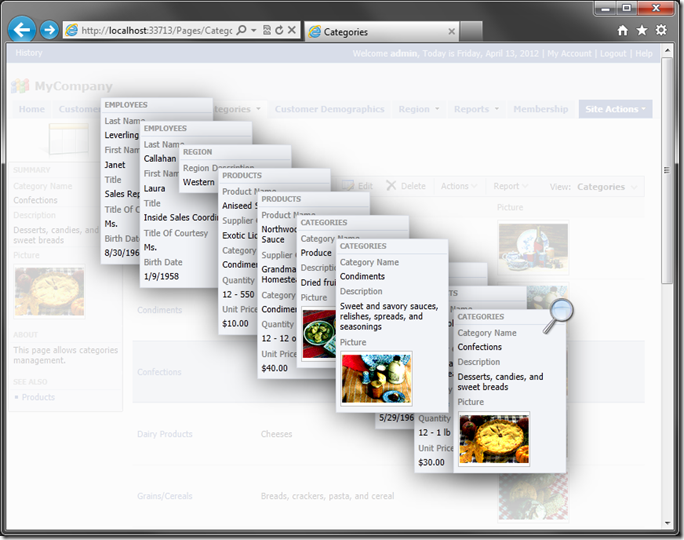Screen dimensions: 684x540
Task: Go forward with the browser Forward arrow
Action: 49,30
